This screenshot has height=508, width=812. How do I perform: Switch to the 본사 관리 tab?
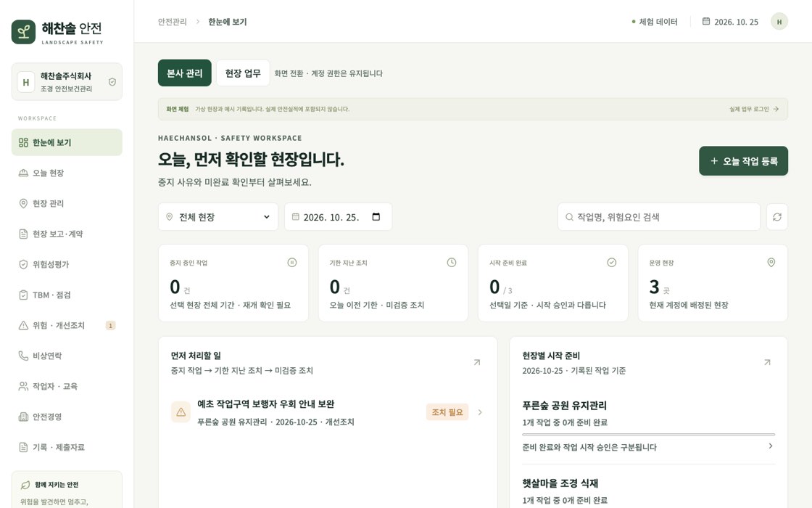(184, 73)
